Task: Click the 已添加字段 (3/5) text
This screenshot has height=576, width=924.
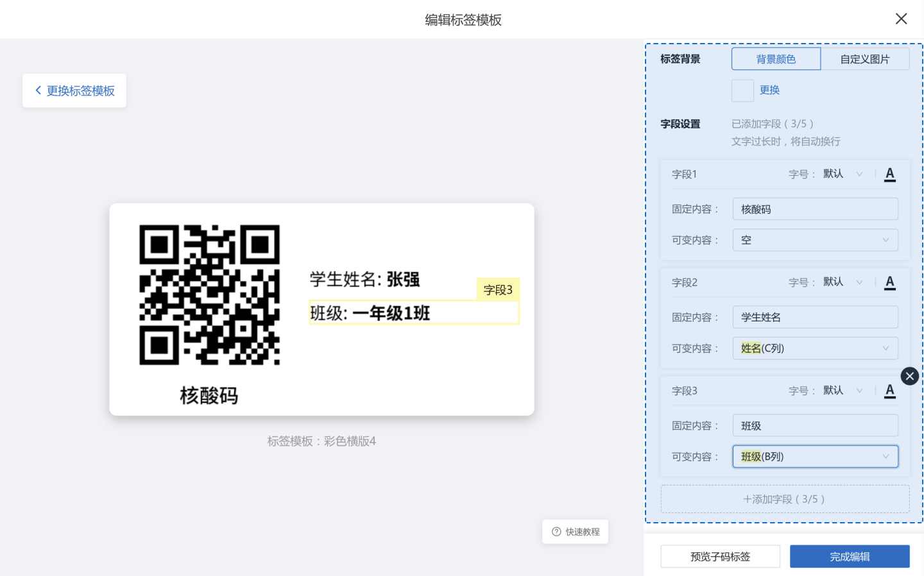Action: pos(773,124)
